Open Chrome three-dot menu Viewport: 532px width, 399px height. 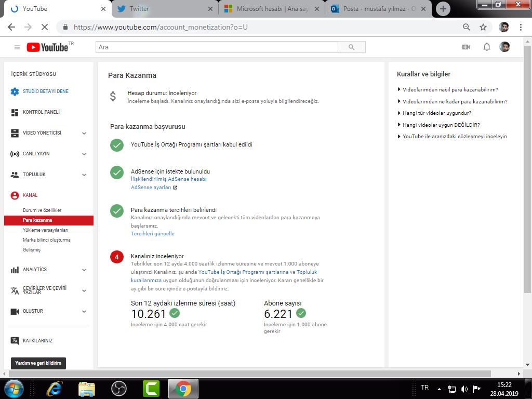(521, 27)
